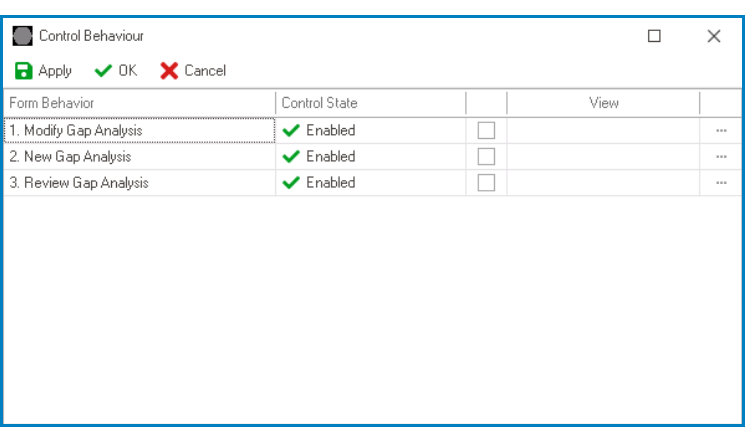This screenshot has height=427, width=745.
Task: Click the green OK checkmark icon
Action: pos(103,71)
